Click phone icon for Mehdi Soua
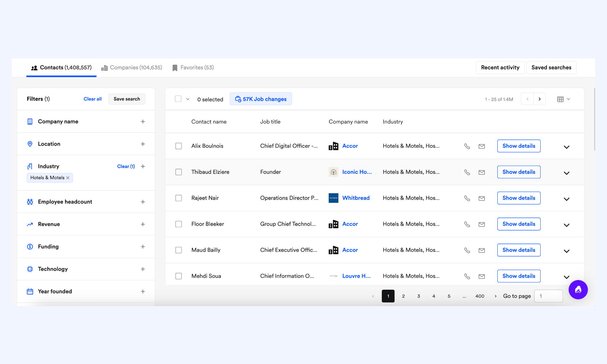Viewport: 607px width, 364px height. [467, 276]
